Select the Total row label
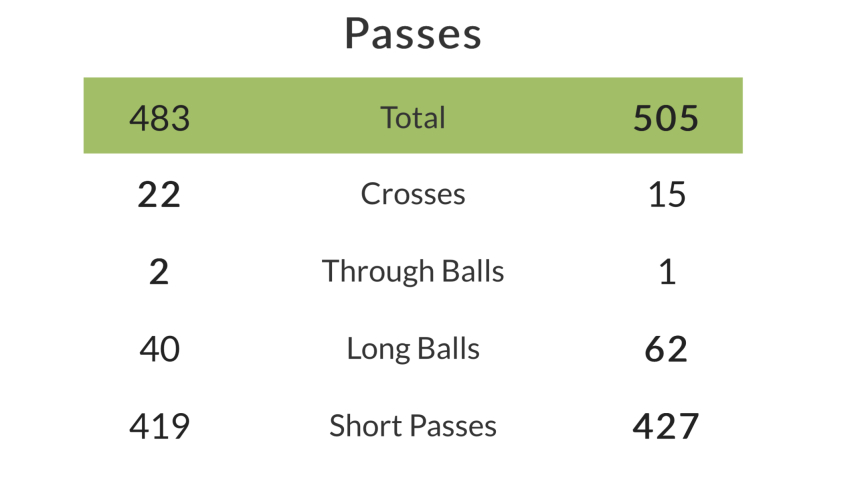866x500 pixels. (x=413, y=118)
